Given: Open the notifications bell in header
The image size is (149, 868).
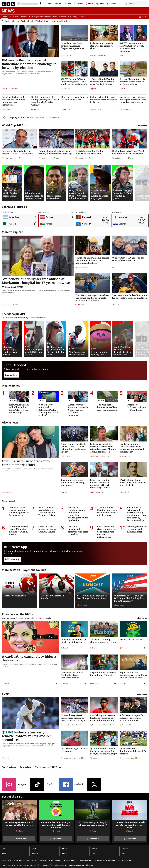Looking at the screenshot, I should [x=41, y=4].
